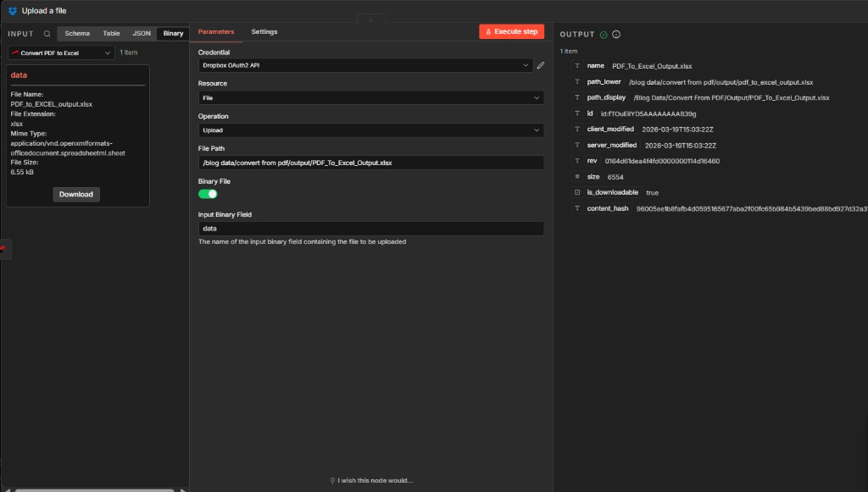The height and width of the screenshot is (492, 868).
Task: Open the Convert PDF to Excel input selector
Action: point(61,53)
